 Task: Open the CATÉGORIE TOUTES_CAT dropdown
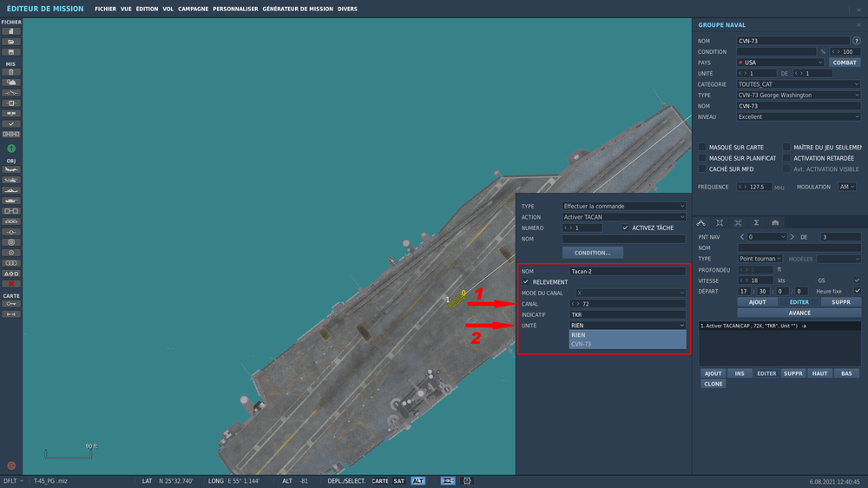(799, 84)
